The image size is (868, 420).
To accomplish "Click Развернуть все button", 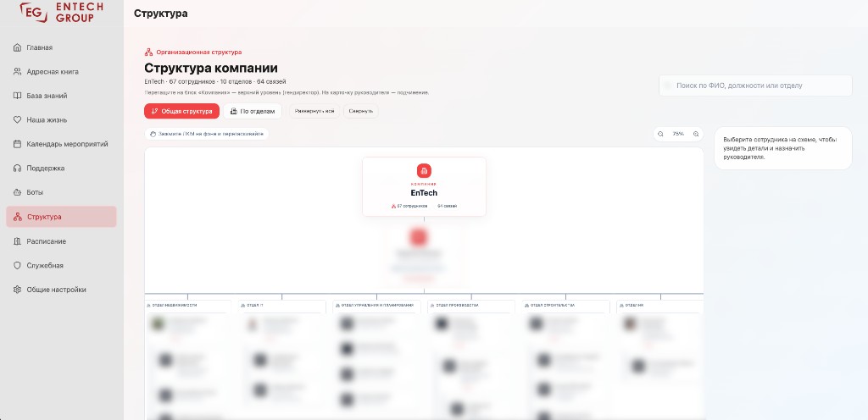I will coord(314,111).
